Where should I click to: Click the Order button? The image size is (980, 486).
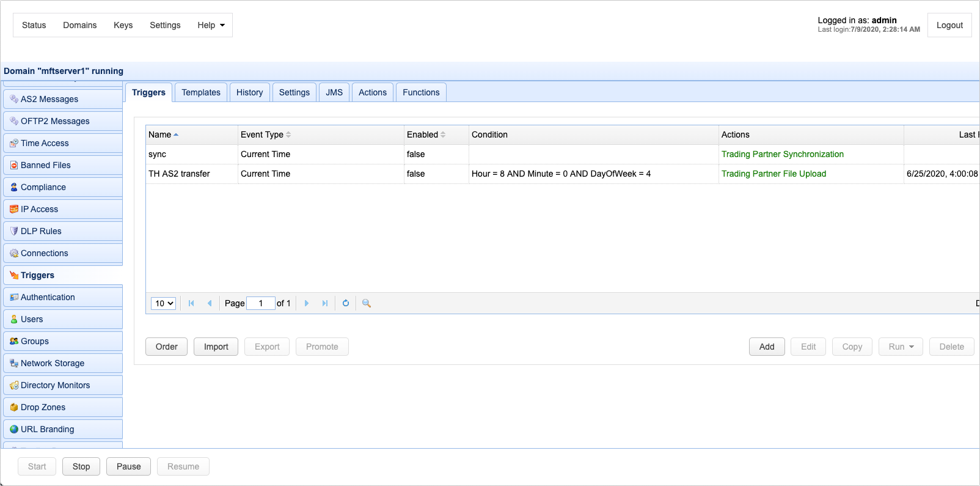pyautogui.click(x=166, y=347)
